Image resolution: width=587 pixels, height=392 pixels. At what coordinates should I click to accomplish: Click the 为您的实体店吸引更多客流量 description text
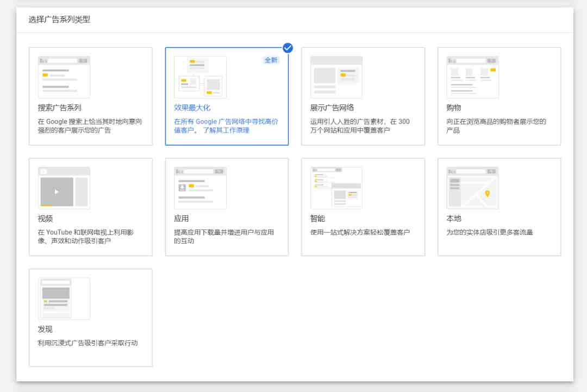(490, 232)
